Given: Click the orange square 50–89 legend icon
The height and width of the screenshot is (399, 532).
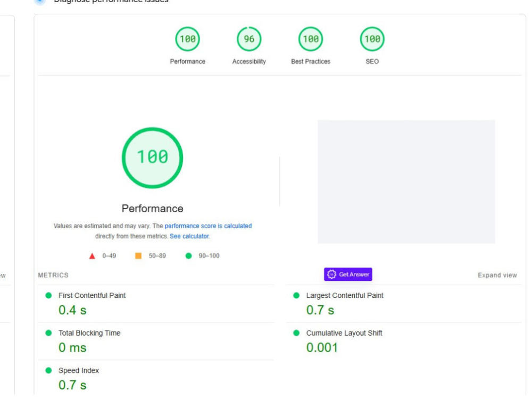Looking at the screenshot, I should pos(138,256).
